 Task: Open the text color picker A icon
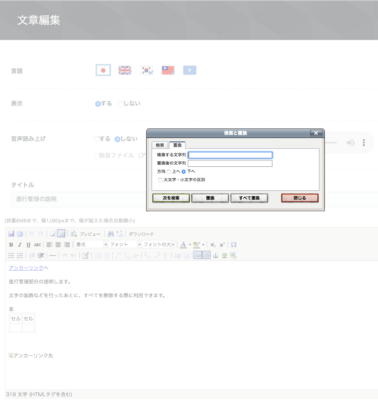pyautogui.click(x=183, y=245)
